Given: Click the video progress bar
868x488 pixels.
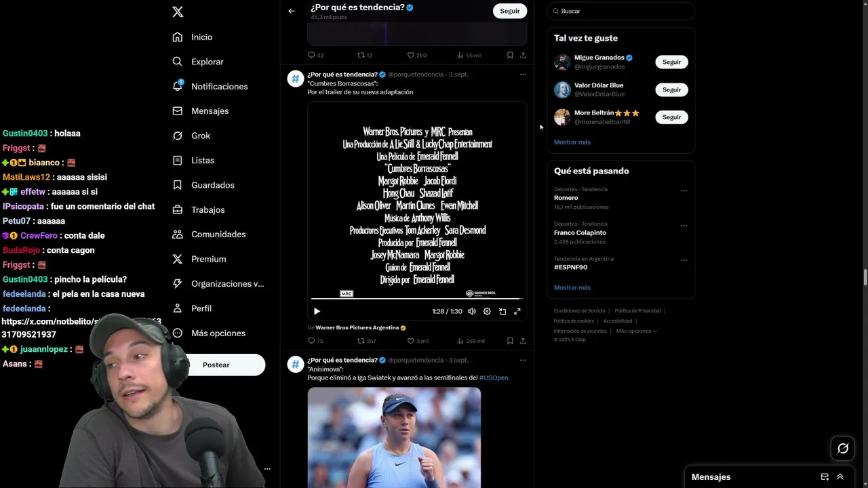Looking at the screenshot, I should [x=417, y=298].
